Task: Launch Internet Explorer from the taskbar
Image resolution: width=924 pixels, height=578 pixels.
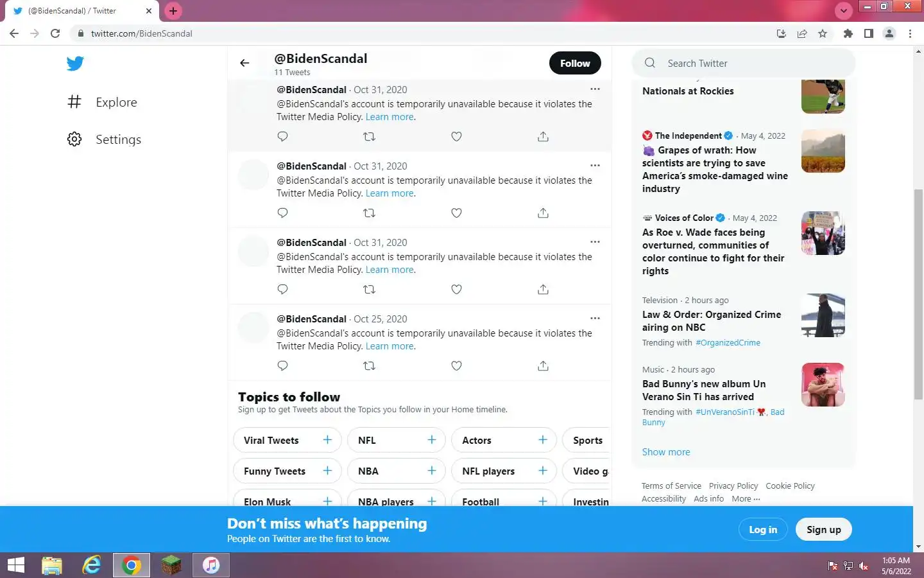Action: [92, 565]
